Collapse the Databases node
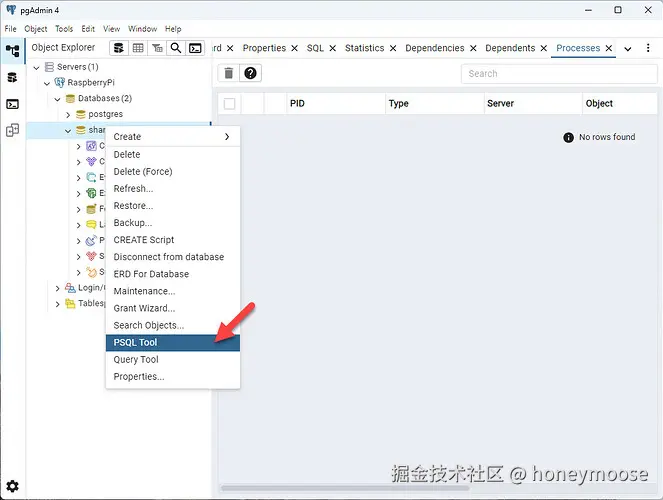Screen dimensions: 663x500 [58, 99]
